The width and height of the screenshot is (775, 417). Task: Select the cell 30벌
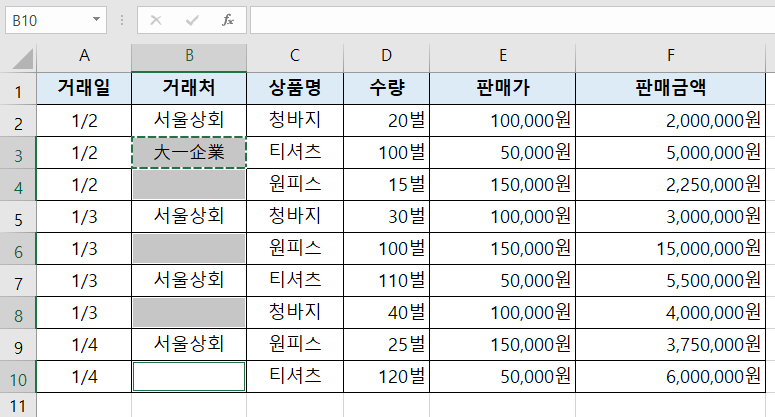point(387,217)
